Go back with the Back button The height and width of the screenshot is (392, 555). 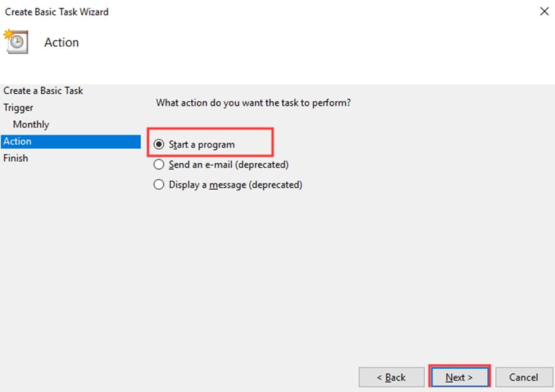[392, 377]
